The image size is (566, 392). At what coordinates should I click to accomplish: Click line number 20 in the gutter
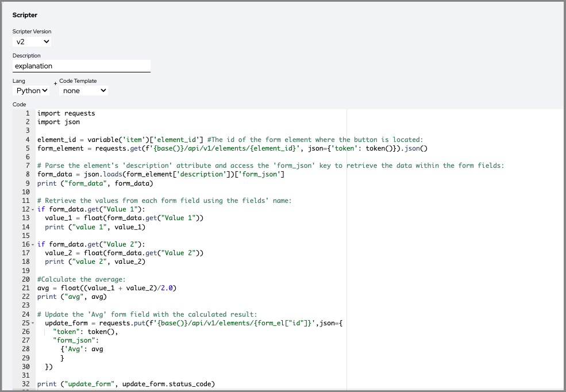25,279
